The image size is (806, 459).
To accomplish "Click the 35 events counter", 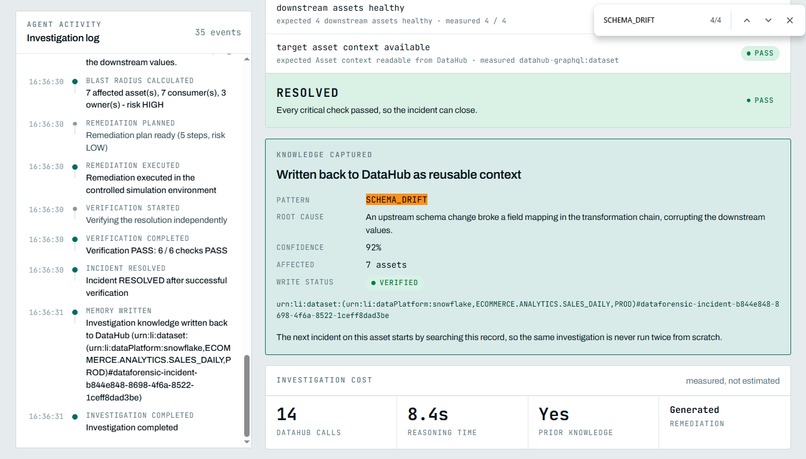I will [x=218, y=32].
